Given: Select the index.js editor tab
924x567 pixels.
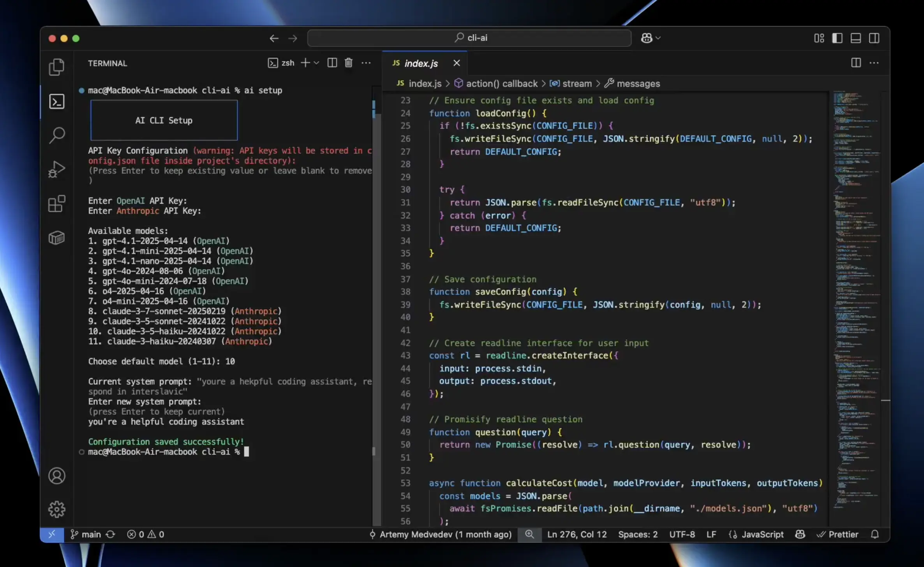Looking at the screenshot, I should coord(421,63).
